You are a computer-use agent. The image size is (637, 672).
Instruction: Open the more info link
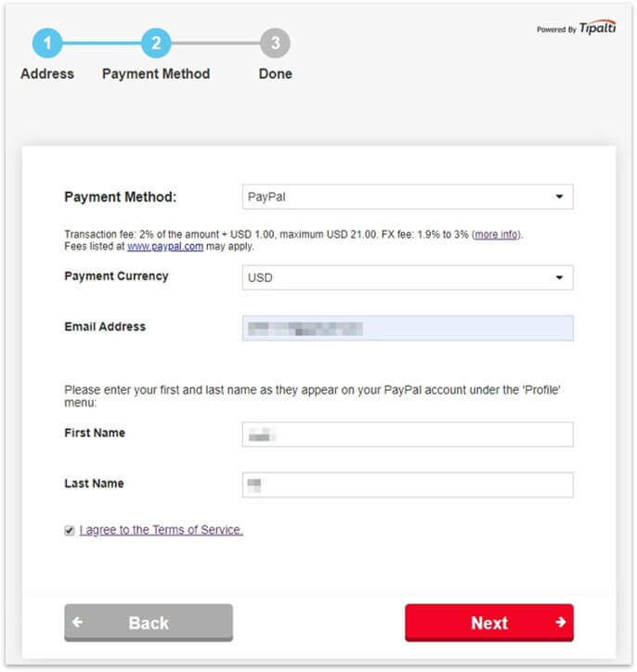point(496,235)
